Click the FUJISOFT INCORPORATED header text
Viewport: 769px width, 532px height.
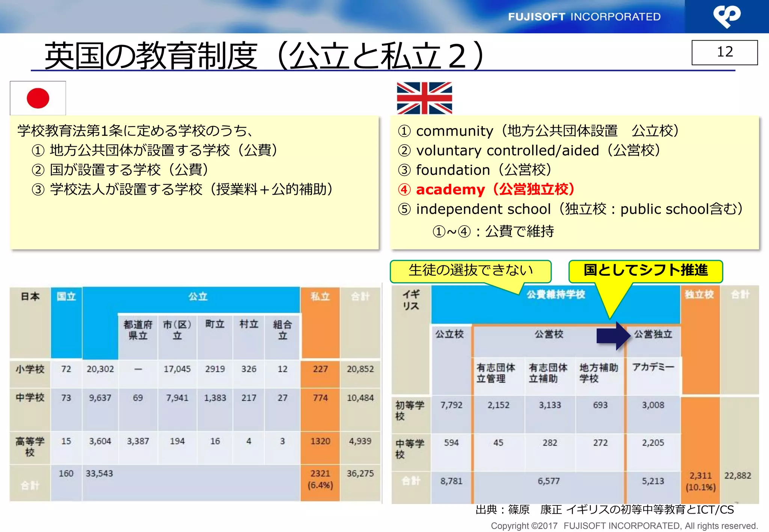(584, 17)
